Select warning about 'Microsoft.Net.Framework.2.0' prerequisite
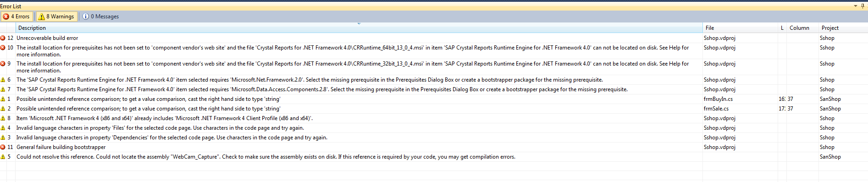868x182 pixels. point(310,80)
